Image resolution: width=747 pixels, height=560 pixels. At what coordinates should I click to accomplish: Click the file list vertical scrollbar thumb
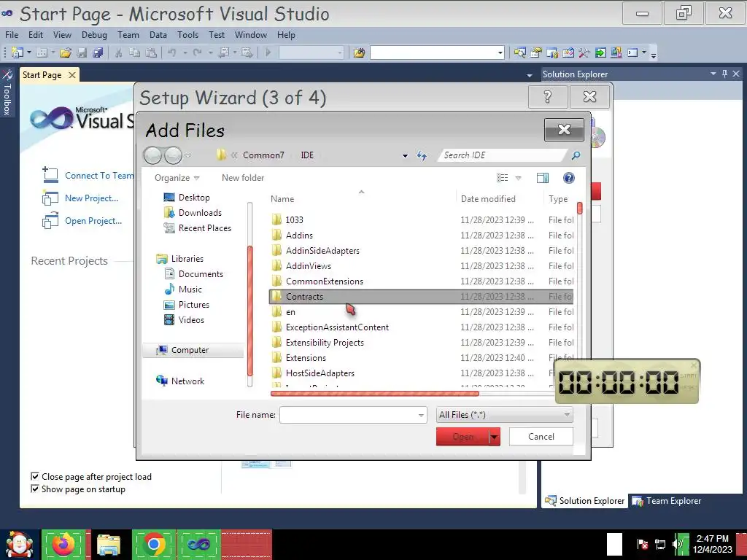[x=579, y=208]
